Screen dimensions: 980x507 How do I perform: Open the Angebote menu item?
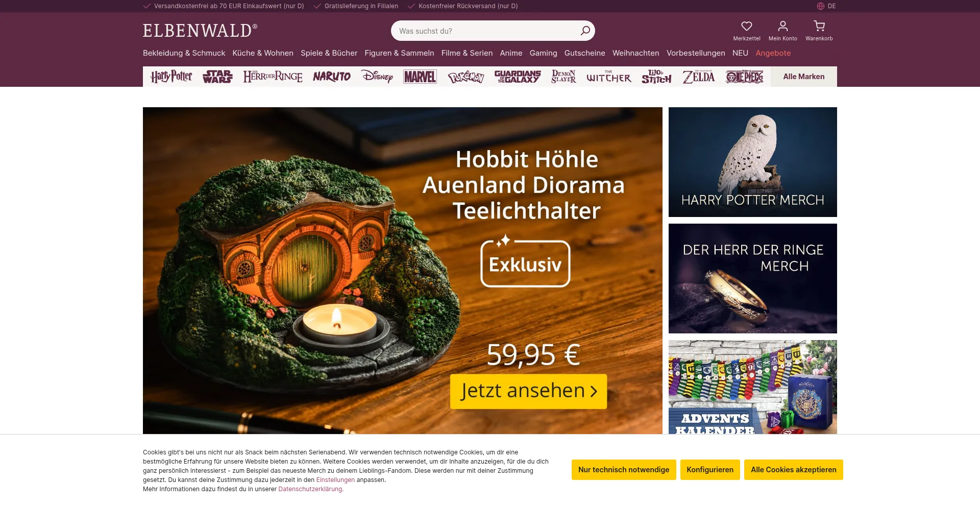pyautogui.click(x=773, y=53)
